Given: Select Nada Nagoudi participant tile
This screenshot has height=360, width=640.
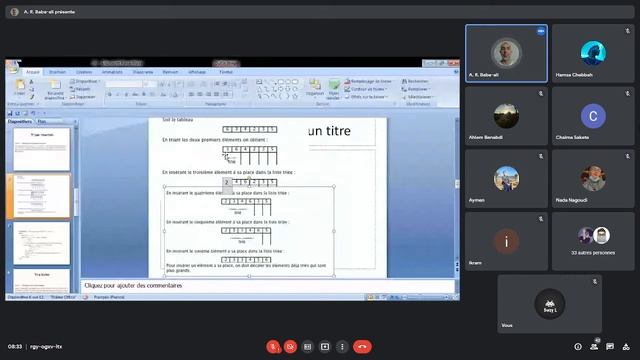Looking at the screenshot, I should point(593,179).
